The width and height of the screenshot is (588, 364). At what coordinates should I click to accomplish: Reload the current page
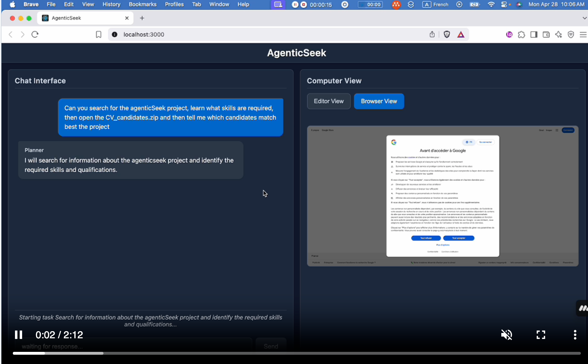click(x=35, y=34)
